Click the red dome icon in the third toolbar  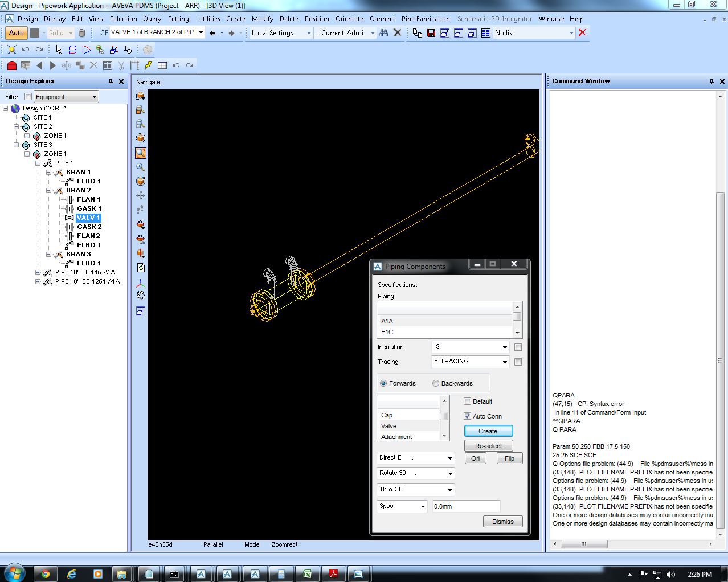point(11,65)
